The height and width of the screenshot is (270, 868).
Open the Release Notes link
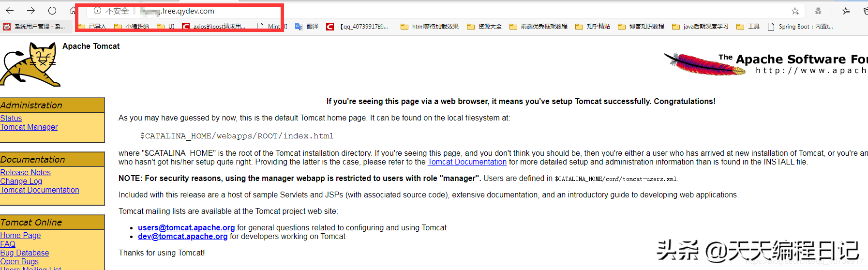25,173
